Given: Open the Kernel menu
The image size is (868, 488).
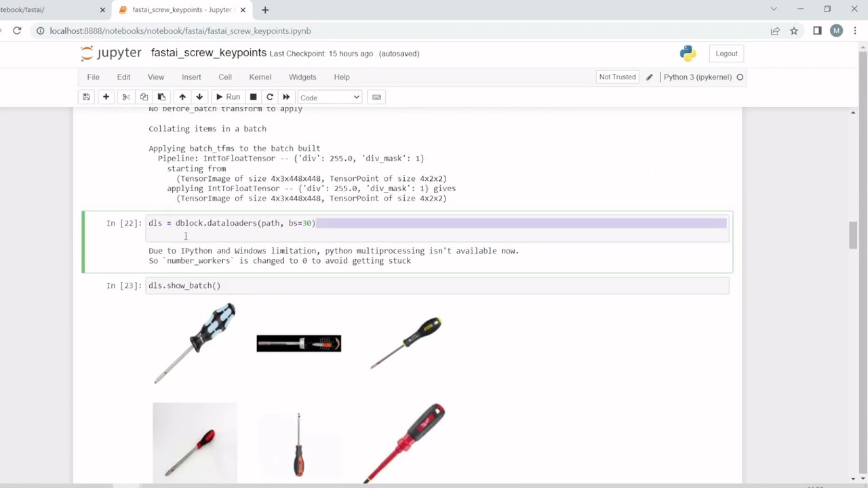Looking at the screenshot, I should coord(260,77).
